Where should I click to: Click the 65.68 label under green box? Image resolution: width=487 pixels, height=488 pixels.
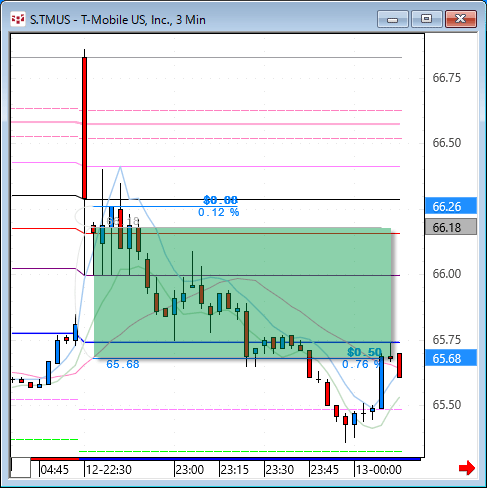click(x=123, y=364)
